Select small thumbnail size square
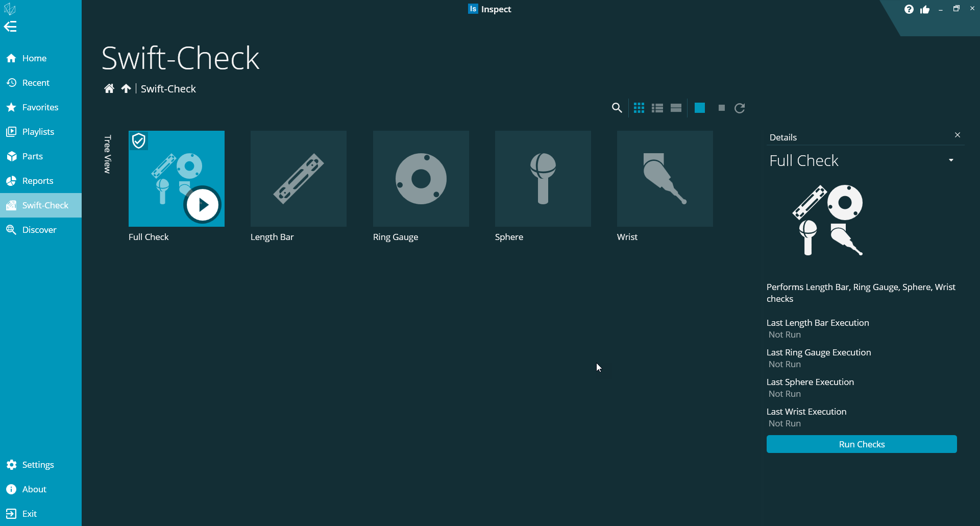The width and height of the screenshot is (980, 526). click(x=721, y=108)
